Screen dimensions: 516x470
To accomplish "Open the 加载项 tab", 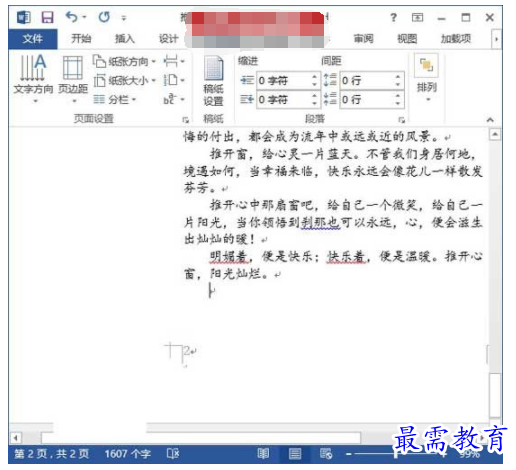I will click(456, 39).
